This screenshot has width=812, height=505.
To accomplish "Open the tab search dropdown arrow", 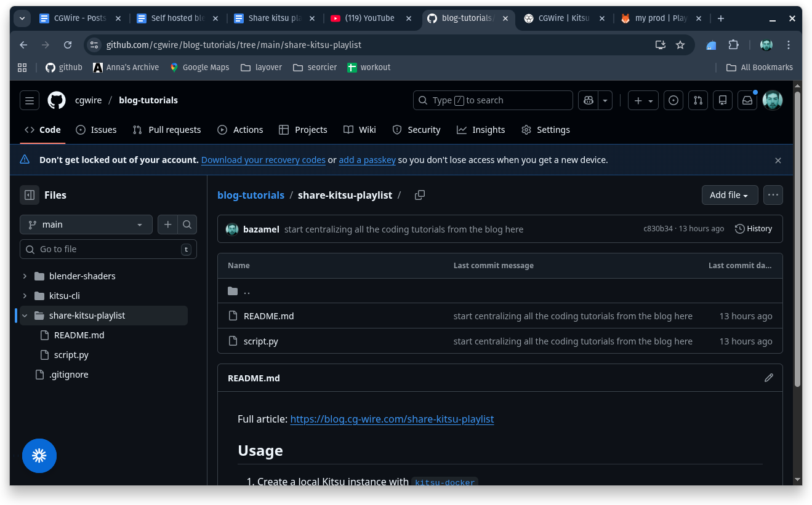I will click(22, 18).
